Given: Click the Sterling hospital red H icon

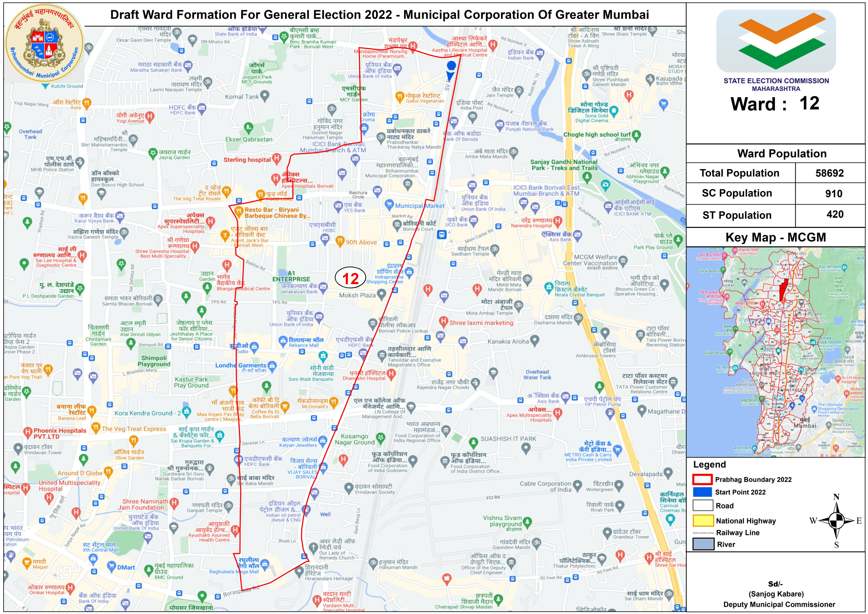Looking at the screenshot, I should pos(277,158).
